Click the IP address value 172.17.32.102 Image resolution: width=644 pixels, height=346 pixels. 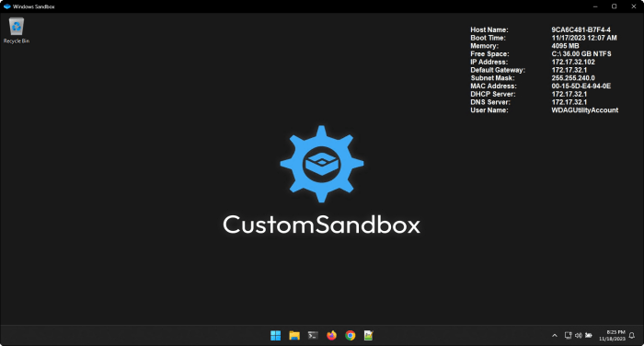573,62
